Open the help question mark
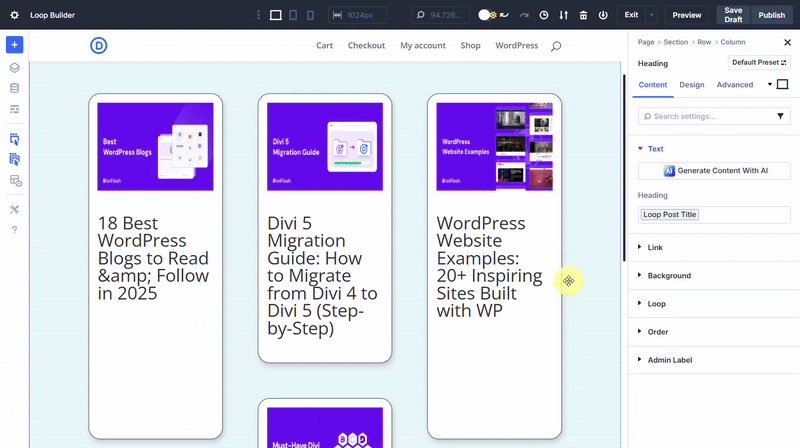 [14, 230]
